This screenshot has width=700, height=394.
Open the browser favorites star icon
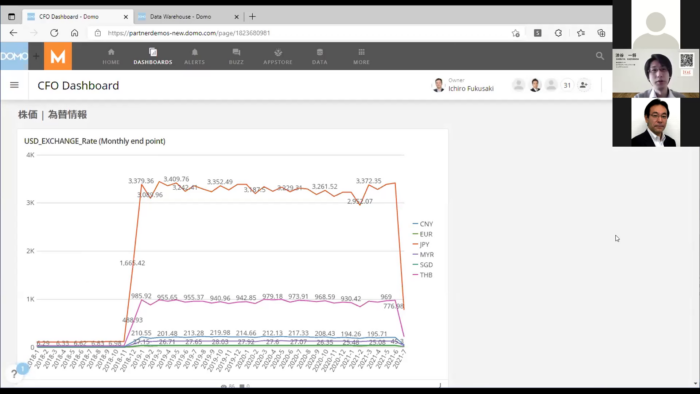[x=581, y=33]
